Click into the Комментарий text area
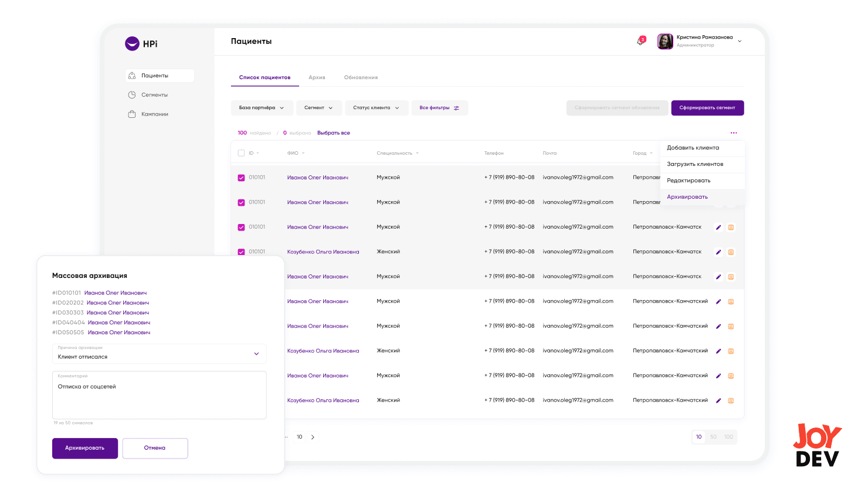The height and width of the screenshot is (489, 868). [160, 395]
